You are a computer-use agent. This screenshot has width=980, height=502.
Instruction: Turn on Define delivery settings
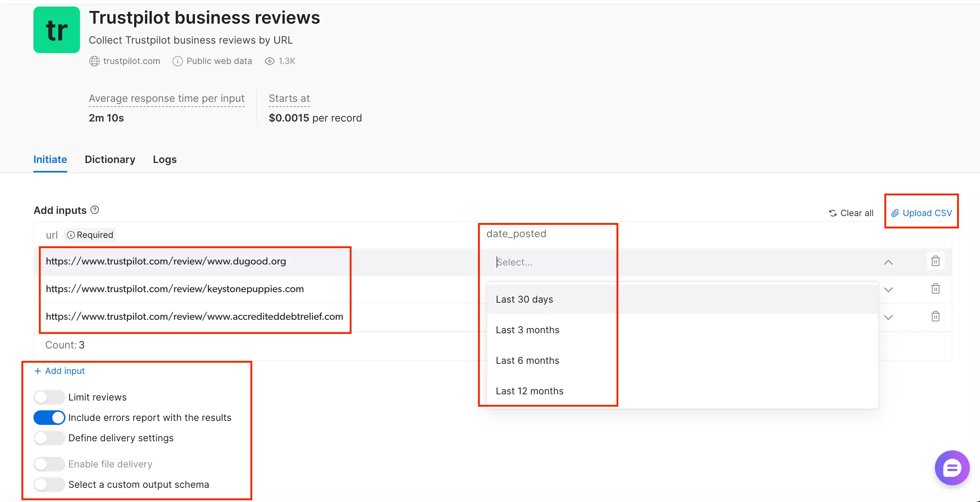tap(49, 438)
